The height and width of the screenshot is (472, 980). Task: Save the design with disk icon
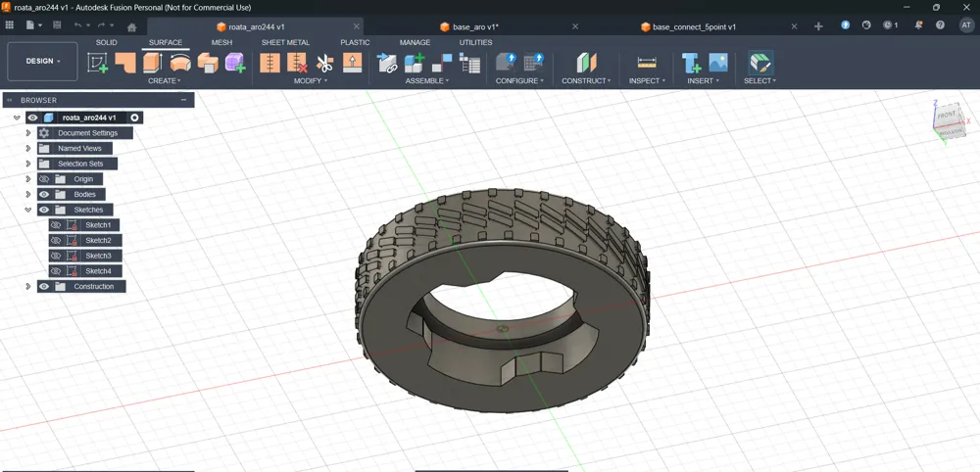point(57,25)
